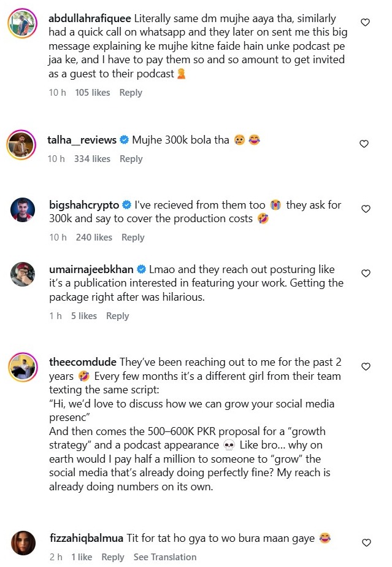Tap the heart on bigshahcrypto's comment
The image size is (392, 567).
click(x=366, y=209)
